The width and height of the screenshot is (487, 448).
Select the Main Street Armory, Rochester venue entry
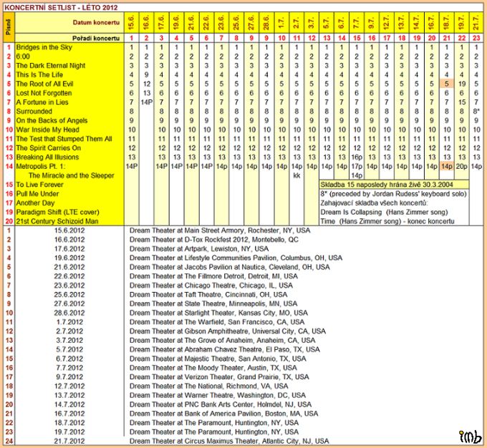pyautogui.click(x=220, y=230)
